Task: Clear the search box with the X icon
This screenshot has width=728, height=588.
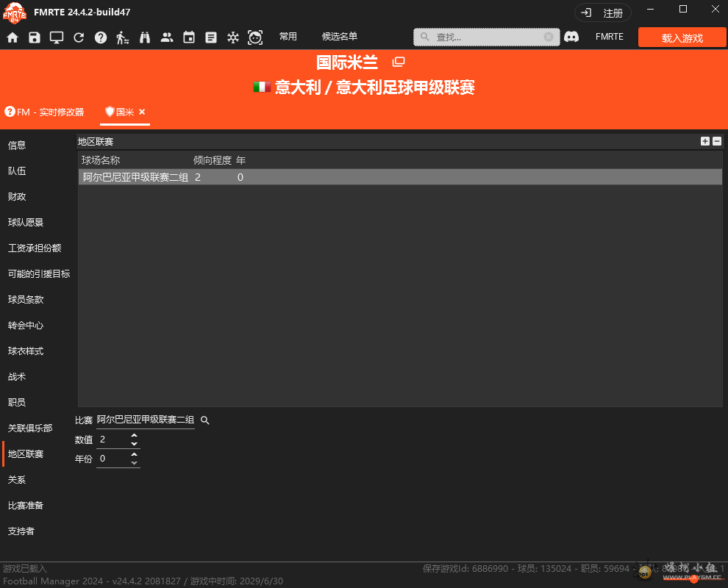Action: [549, 37]
